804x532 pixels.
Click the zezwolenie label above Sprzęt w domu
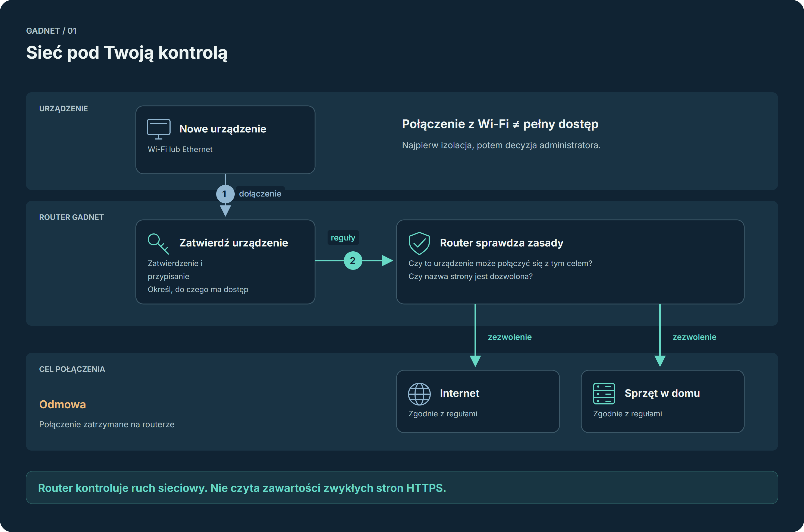(694, 337)
